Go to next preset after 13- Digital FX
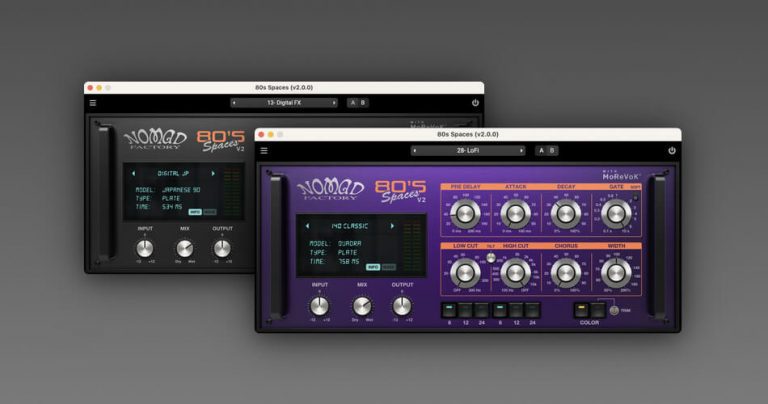 [334, 103]
